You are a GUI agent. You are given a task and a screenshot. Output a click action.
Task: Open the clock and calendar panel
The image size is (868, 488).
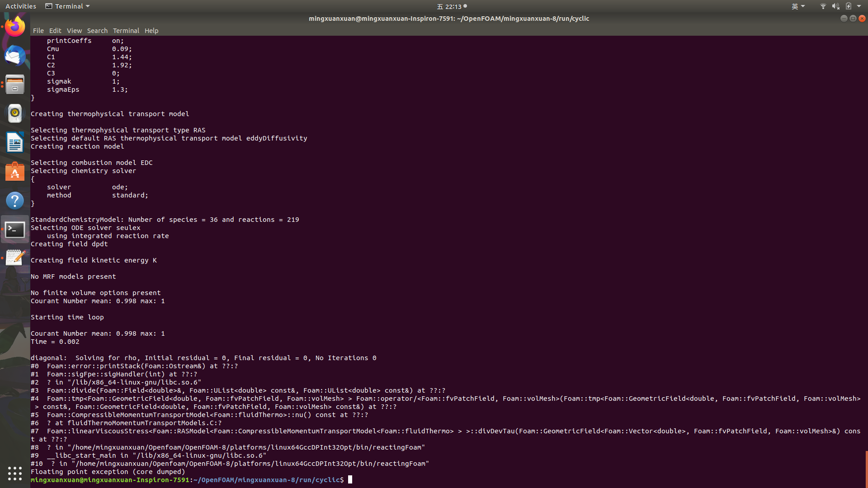pyautogui.click(x=451, y=6)
